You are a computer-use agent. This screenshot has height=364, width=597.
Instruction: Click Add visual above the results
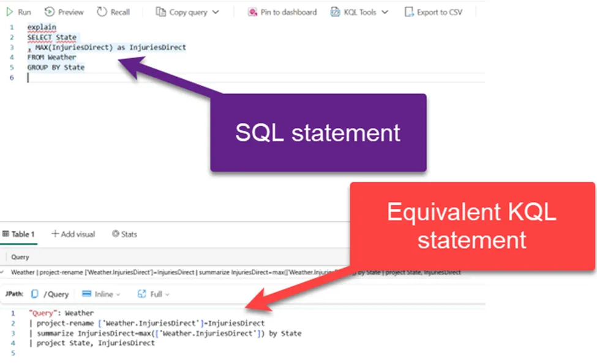coord(73,234)
